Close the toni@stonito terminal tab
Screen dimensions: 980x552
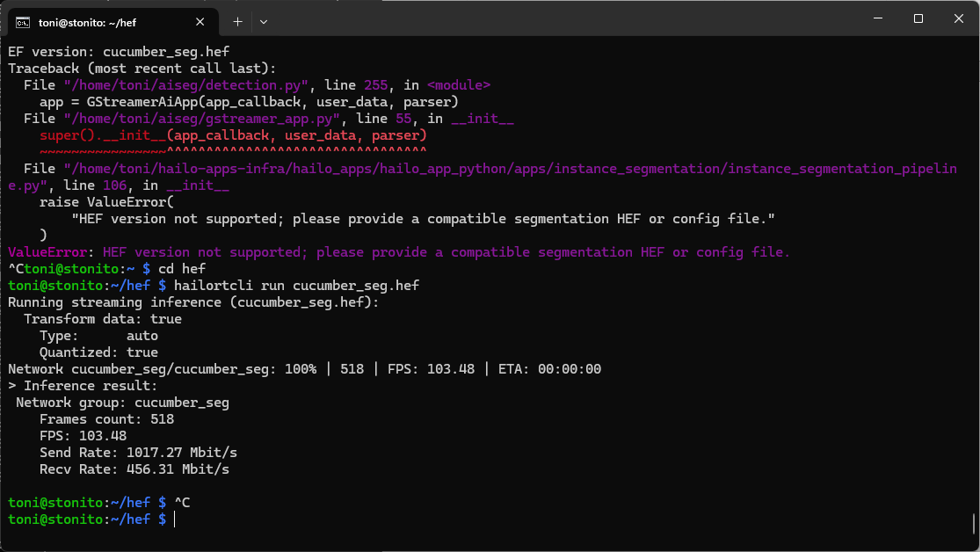[x=202, y=21]
